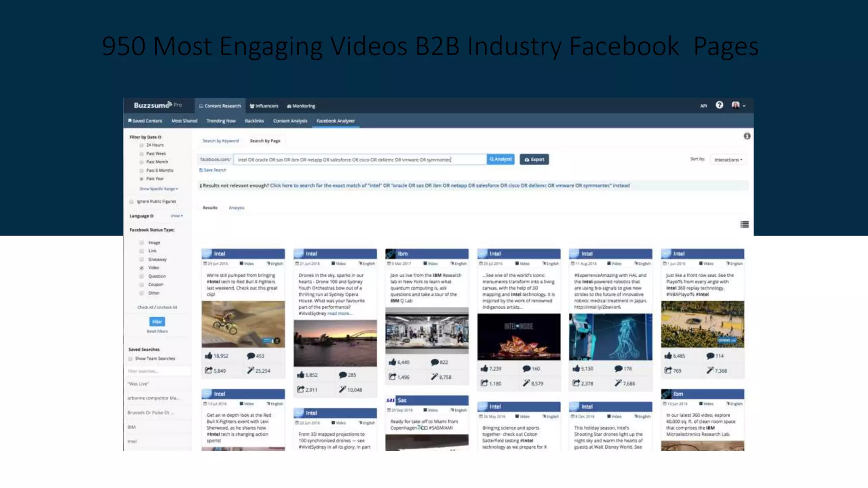Go to Trending Now menu
868x488 pixels.
(x=221, y=121)
